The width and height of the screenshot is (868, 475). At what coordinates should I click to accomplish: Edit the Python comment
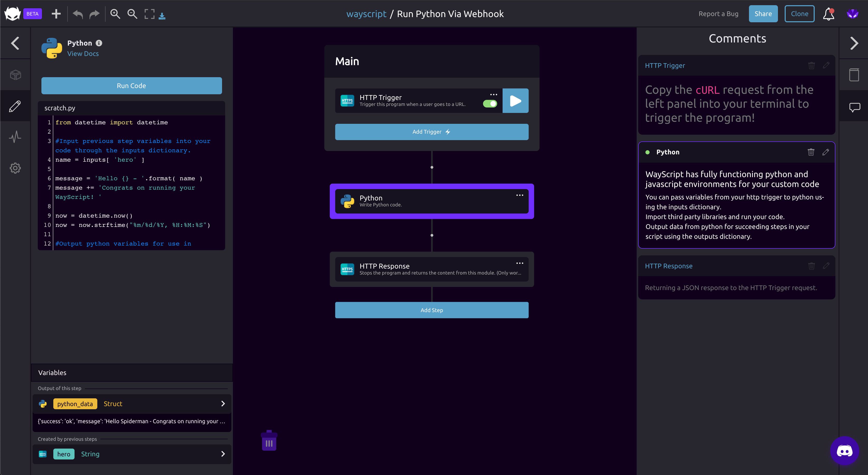(826, 152)
